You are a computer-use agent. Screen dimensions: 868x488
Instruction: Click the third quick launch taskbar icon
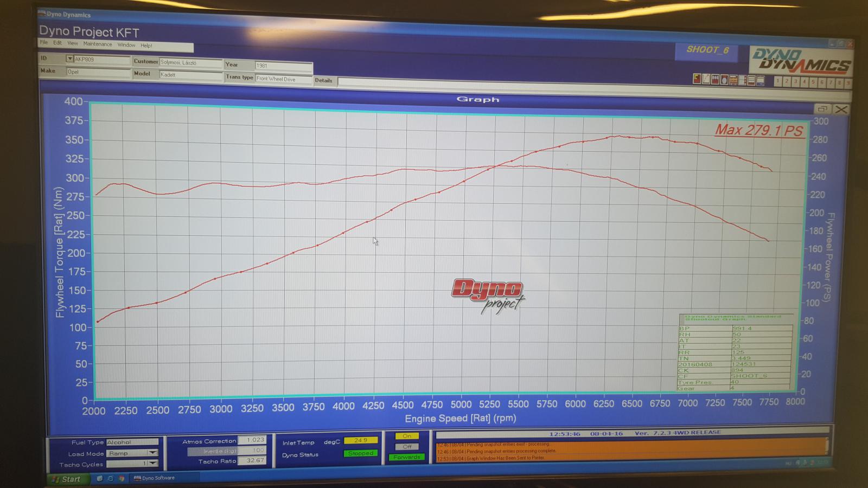pyautogui.click(x=122, y=479)
